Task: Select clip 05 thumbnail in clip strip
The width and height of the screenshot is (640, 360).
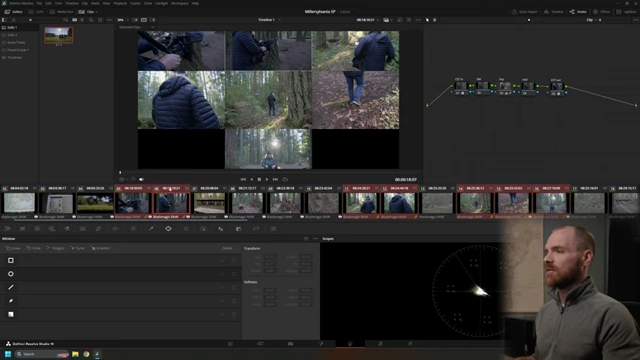Action: [133, 203]
